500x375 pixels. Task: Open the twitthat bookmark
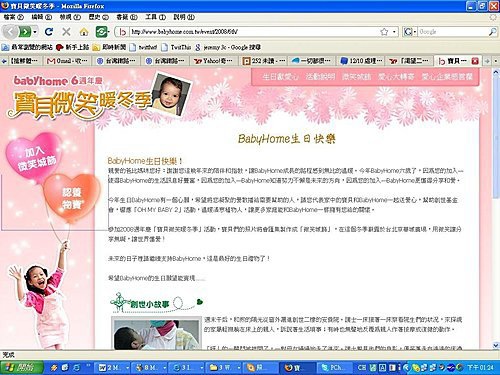tap(143, 47)
